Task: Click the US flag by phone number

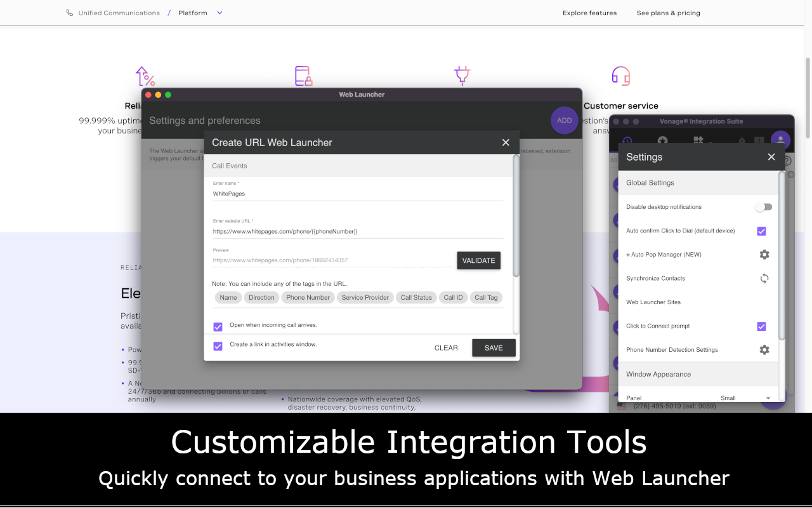Action: (622, 406)
